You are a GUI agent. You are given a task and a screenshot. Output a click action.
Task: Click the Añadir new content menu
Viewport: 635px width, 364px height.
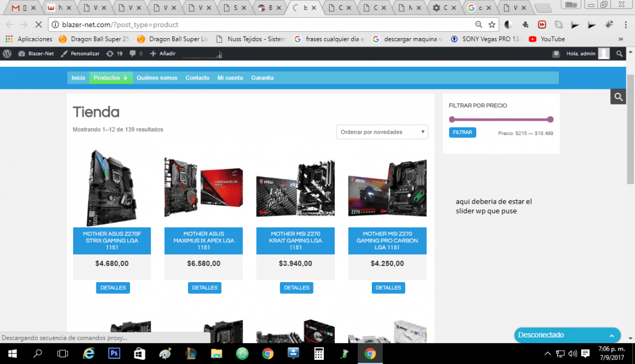163,54
